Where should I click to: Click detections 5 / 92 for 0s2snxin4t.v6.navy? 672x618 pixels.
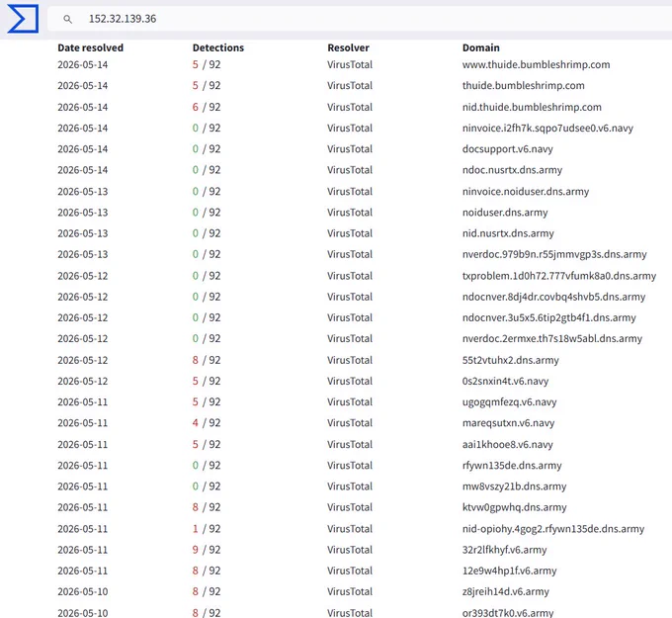pyautogui.click(x=207, y=382)
